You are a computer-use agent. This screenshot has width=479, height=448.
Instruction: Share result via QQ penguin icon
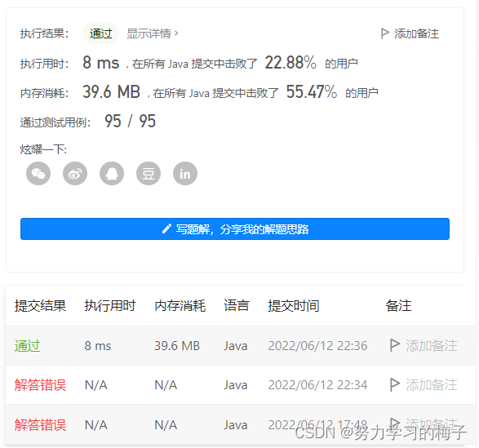(x=112, y=174)
